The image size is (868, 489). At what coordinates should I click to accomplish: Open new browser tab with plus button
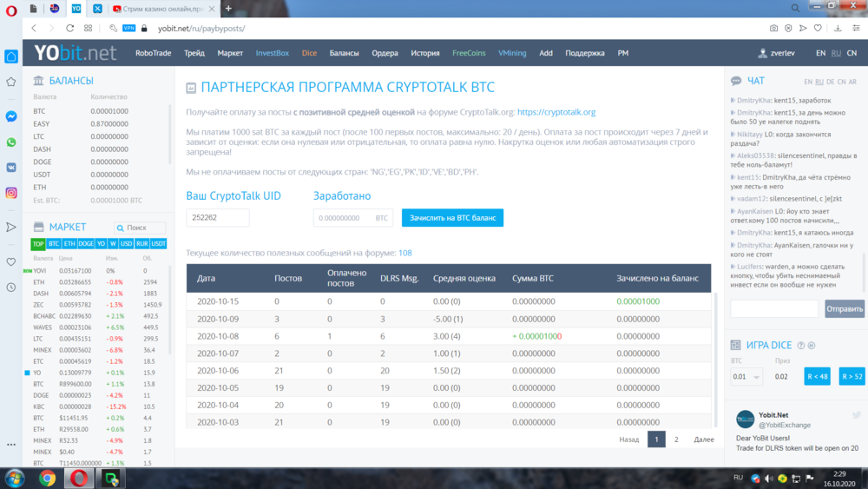(228, 9)
